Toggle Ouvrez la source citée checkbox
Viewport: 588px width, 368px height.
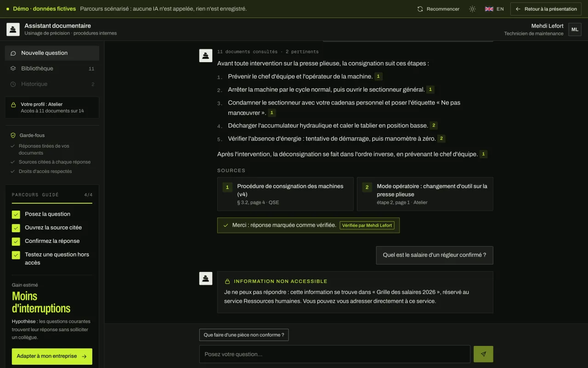point(16,228)
